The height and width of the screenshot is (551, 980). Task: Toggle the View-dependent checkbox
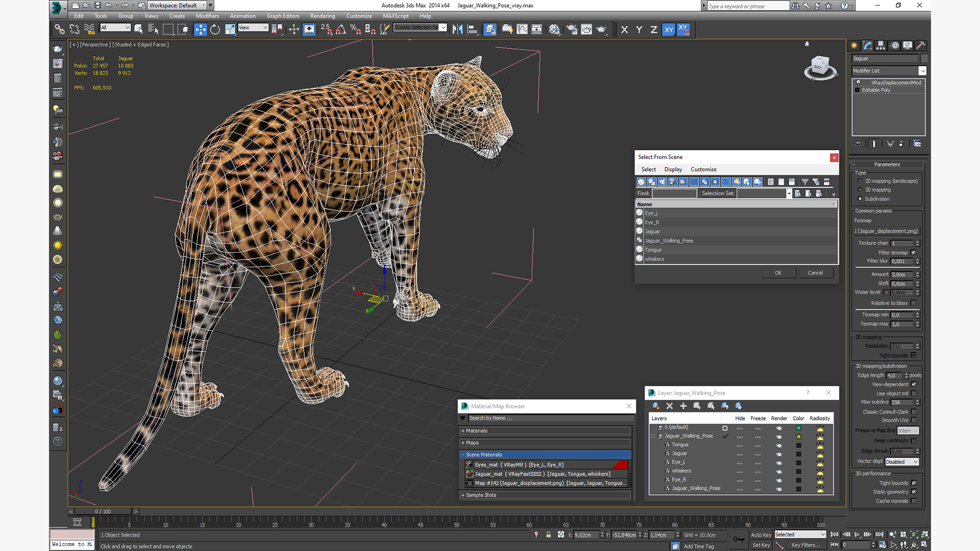914,384
